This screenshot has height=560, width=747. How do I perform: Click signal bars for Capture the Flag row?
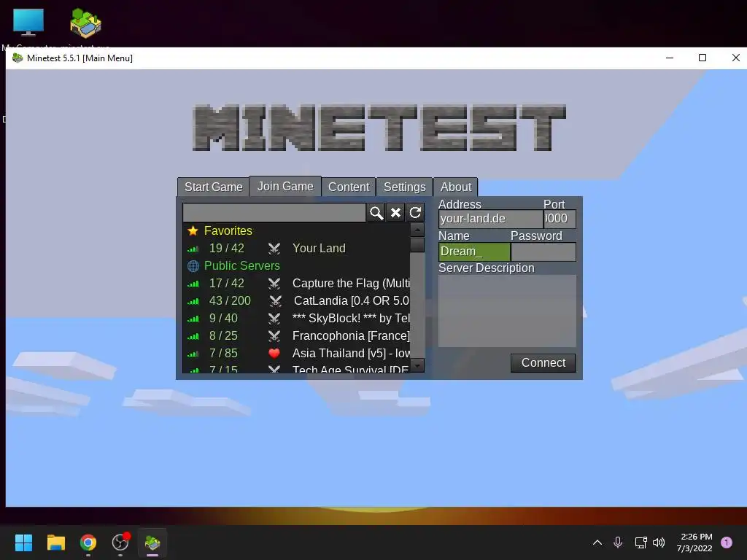coord(193,284)
